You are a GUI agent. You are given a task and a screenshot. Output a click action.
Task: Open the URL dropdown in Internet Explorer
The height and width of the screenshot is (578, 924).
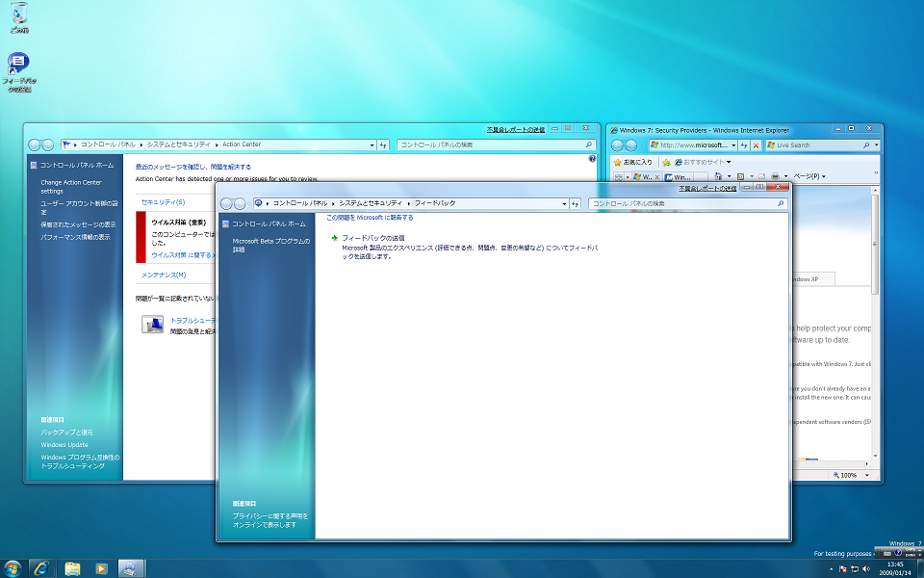tap(733, 145)
